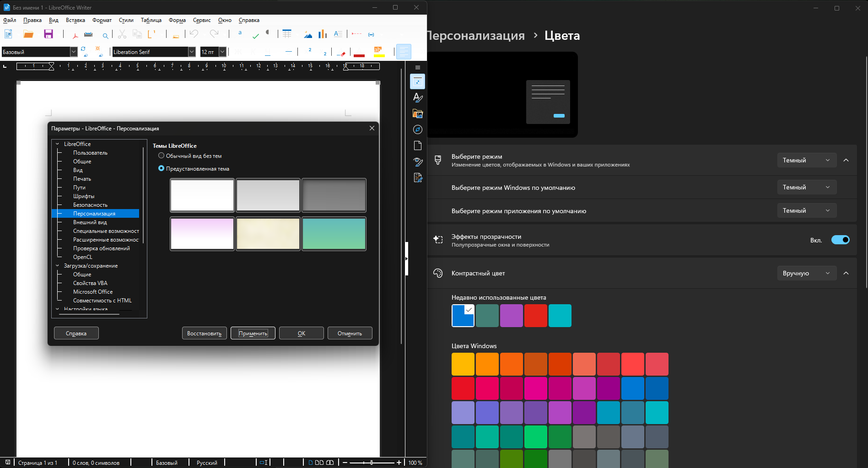Image resolution: width=868 pixels, height=468 pixels.
Task: Insert a table with the table icon
Action: 287,34
